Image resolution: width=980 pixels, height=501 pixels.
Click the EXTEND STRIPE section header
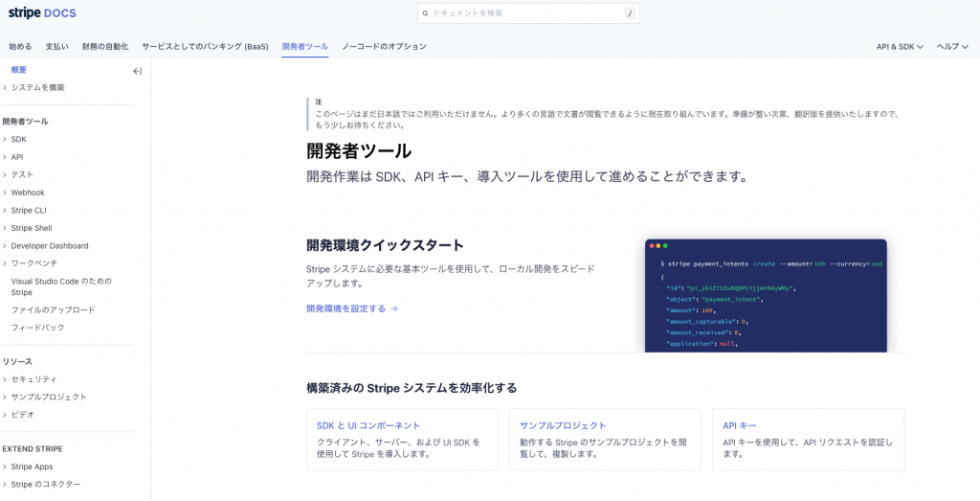33,449
